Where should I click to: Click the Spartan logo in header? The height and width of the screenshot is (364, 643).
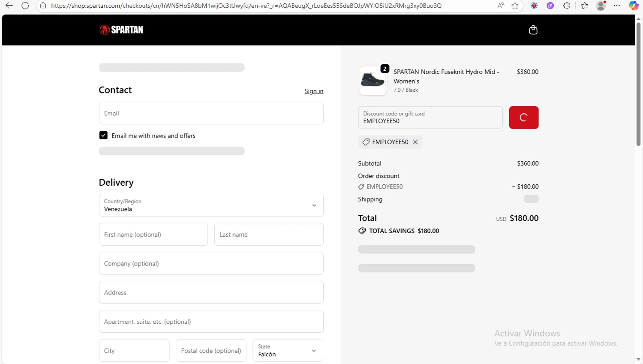tap(121, 30)
